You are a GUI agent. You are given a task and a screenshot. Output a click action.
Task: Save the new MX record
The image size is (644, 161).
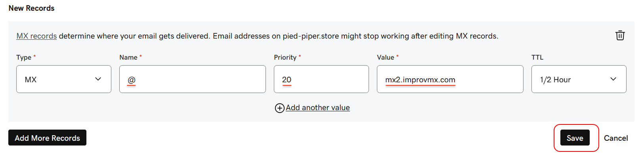click(x=575, y=138)
